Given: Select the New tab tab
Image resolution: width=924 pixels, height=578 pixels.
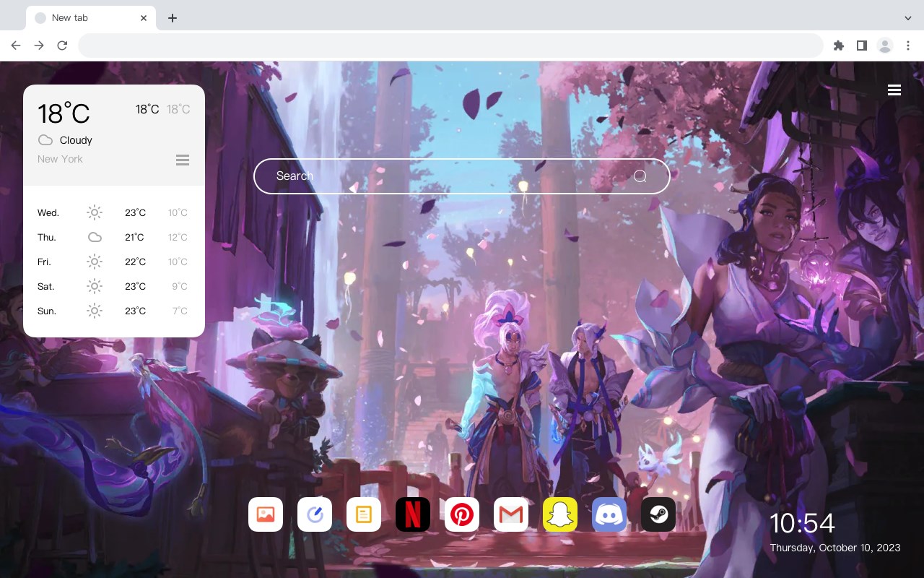Looking at the screenshot, I should [x=90, y=17].
